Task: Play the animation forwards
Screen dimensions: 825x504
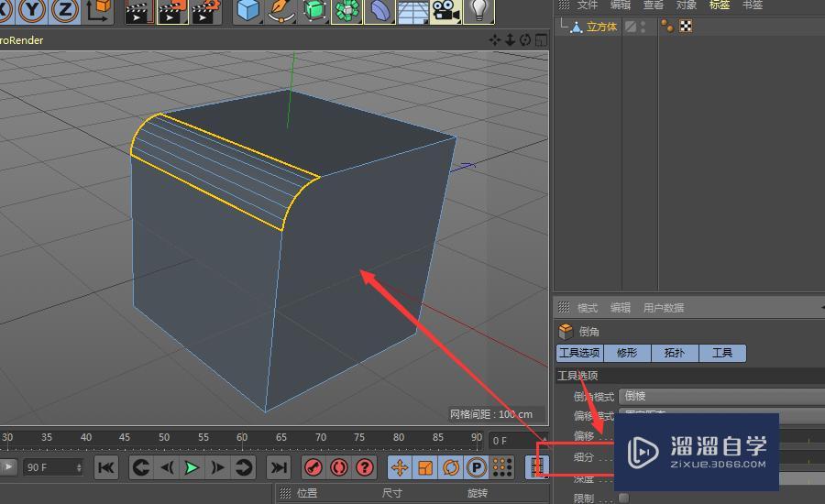Action: [192, 467]
